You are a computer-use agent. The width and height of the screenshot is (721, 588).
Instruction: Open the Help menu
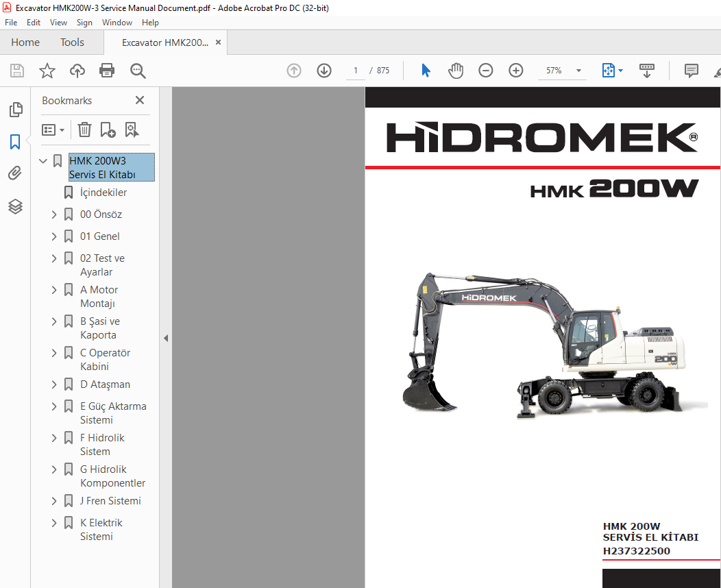(x=150, y=23)
